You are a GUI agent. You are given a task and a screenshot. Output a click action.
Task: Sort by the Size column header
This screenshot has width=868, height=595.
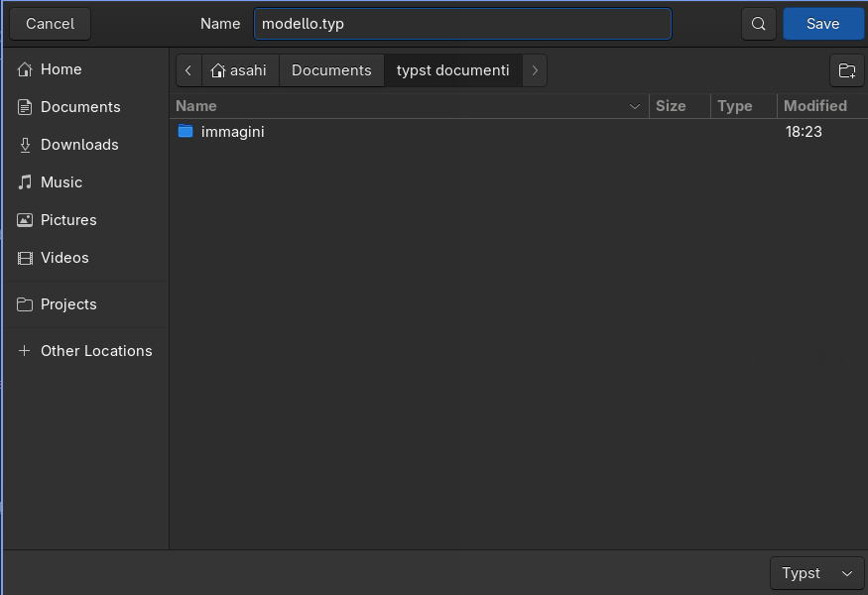(x=680, y=106)
